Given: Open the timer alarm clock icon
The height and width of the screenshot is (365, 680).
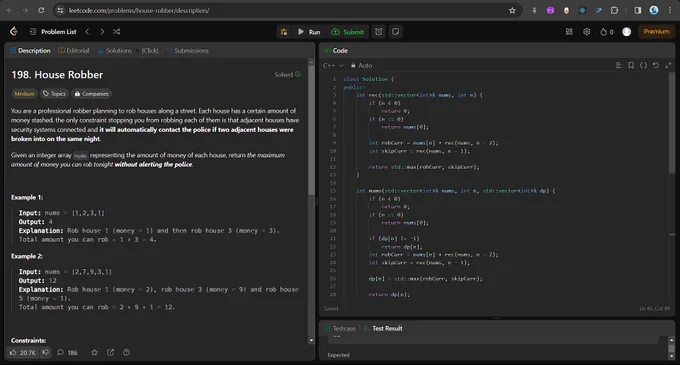Looking at the screenshot, I should pos(379,32).
